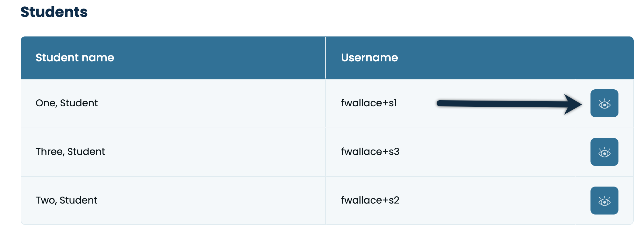
Task: Click empty space right of fwallace+s2
Action: coord(486,201)
